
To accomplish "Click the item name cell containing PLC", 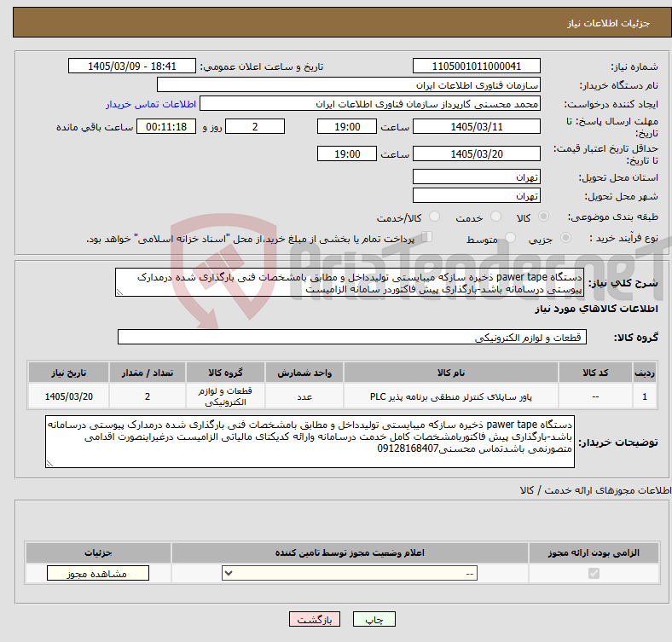I will click(x=451, y=396).
